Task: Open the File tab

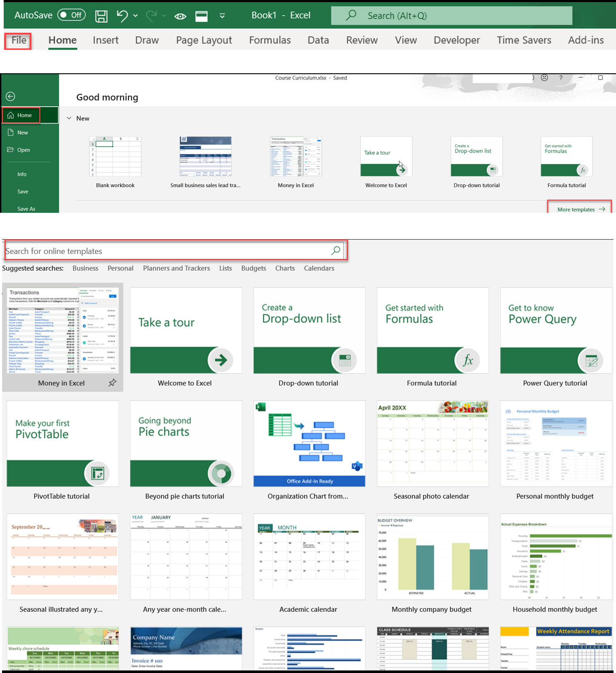Action: (19, 40)
